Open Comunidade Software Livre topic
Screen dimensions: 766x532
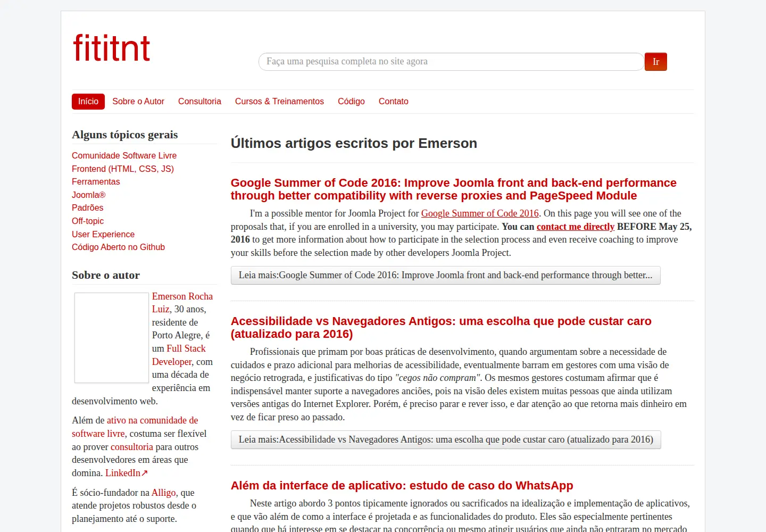click(124, 155)
